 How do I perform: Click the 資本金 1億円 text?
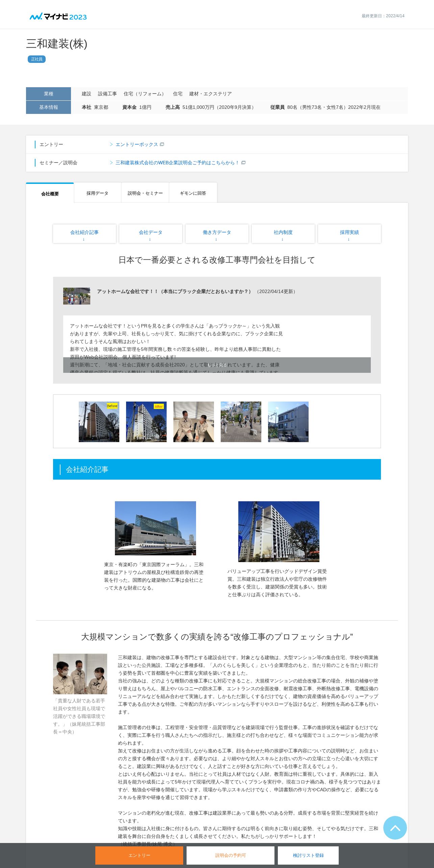(137, 107)
